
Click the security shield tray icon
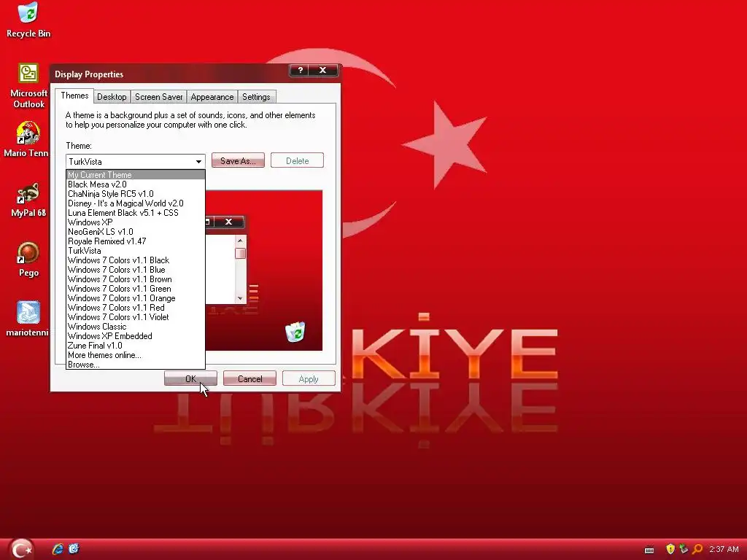coord(670,549)
